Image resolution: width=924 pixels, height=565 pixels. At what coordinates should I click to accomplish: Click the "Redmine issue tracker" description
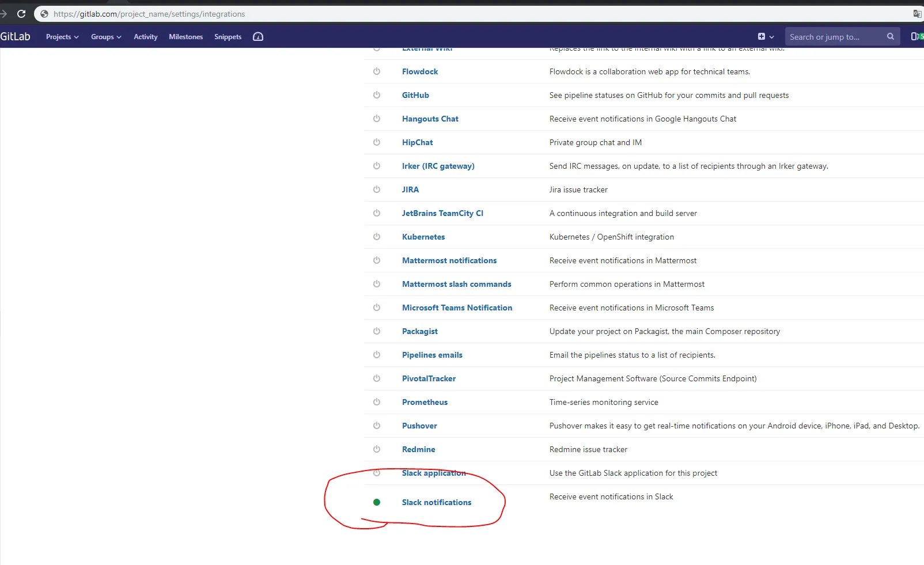588,449
